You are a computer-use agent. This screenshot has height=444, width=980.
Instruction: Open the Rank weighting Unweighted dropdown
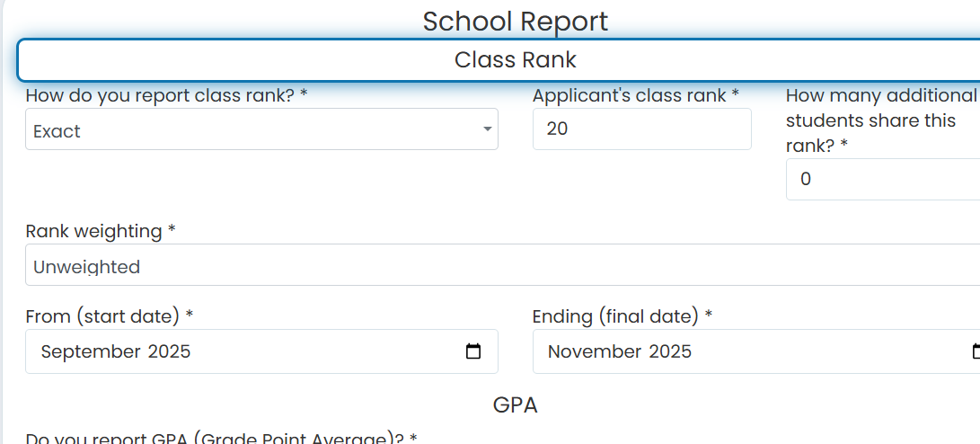[502, 264]
